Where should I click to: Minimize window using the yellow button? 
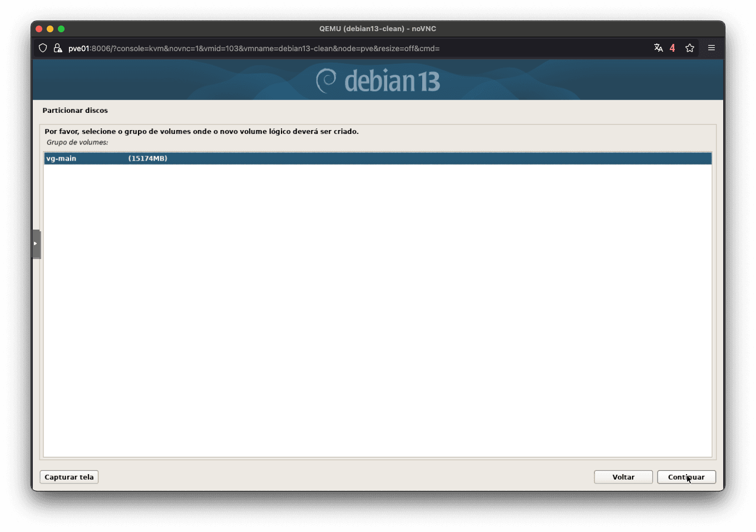tap(50, 29)
